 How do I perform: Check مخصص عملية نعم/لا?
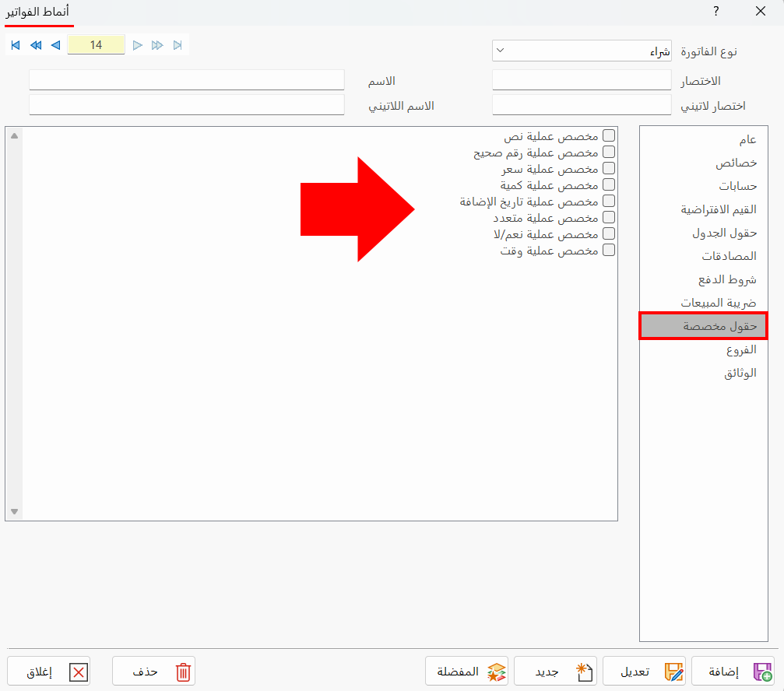coord(609,233)
